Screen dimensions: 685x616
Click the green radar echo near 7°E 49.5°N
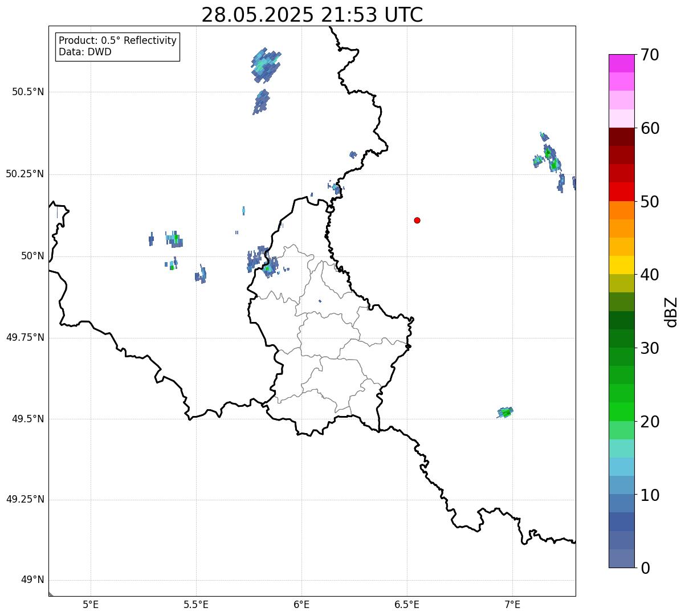(505, 412)
